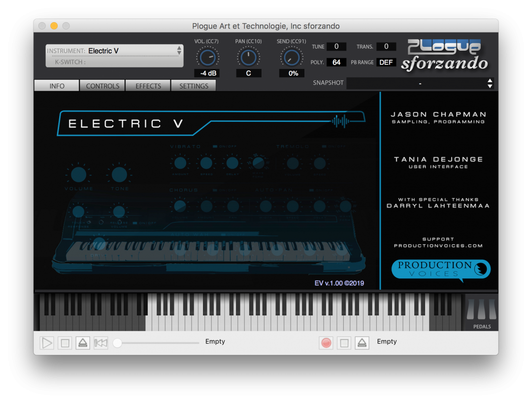The height and width of the screenshot is (403, 532).
Task: Click the Plogue sforzando logo
Action: [x=445, y=55]
